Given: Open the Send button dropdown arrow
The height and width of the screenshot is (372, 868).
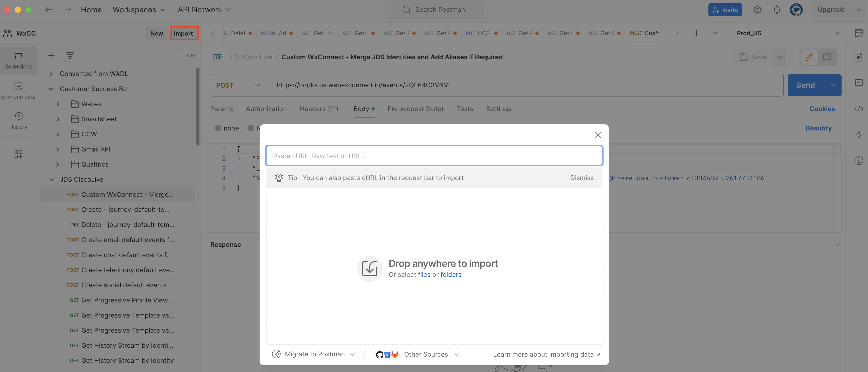Looking at the screenshot, I should pos(833,85).
